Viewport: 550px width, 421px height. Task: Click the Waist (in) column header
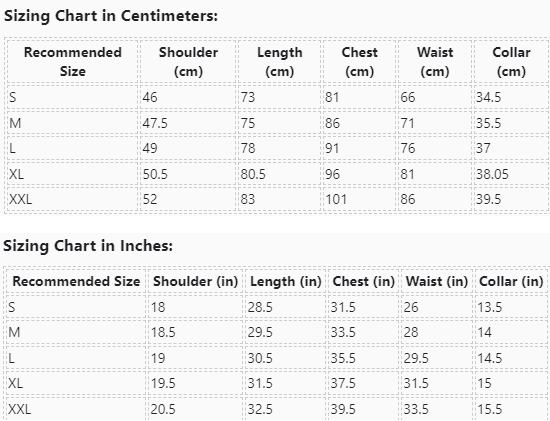click(437, 281)
